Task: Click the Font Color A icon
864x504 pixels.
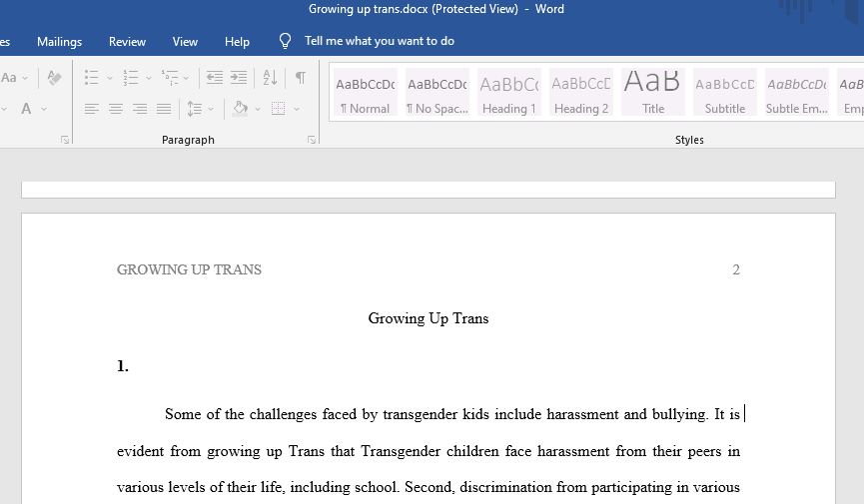Action: (x=26, y=109)
